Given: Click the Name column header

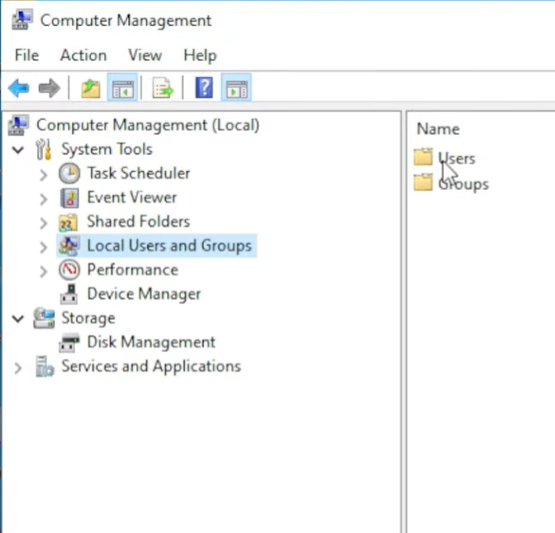Looking at the screenshot, I should [x=438, y=129].
